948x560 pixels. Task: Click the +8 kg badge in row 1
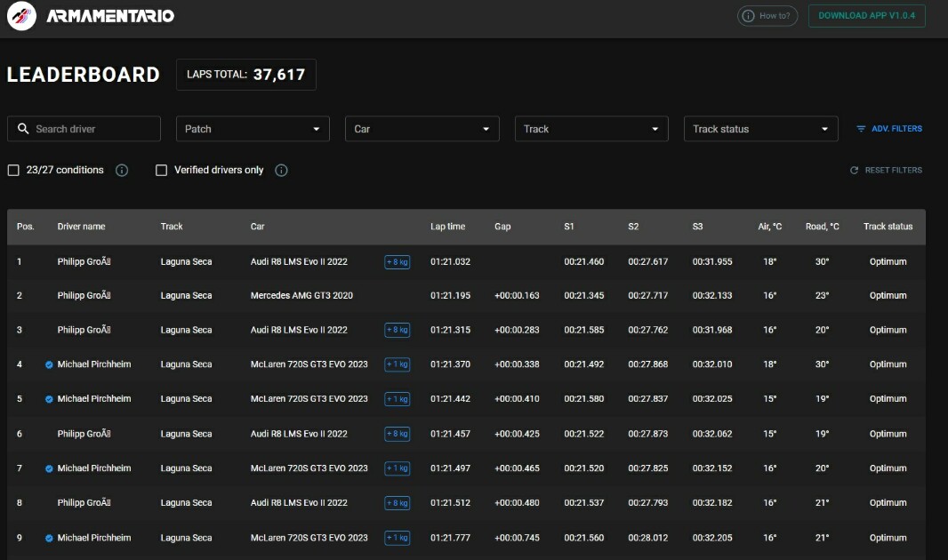(398, 262)
